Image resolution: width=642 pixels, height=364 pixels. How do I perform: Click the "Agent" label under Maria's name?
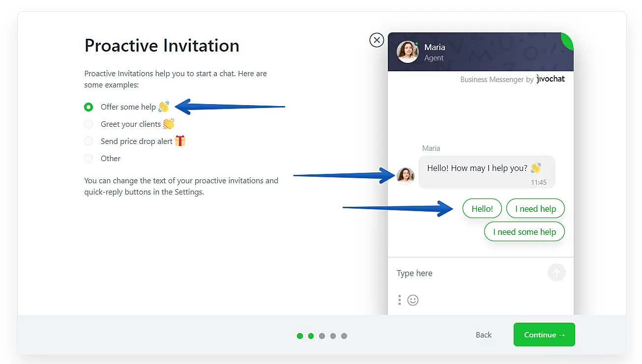[x=434, y=58]
